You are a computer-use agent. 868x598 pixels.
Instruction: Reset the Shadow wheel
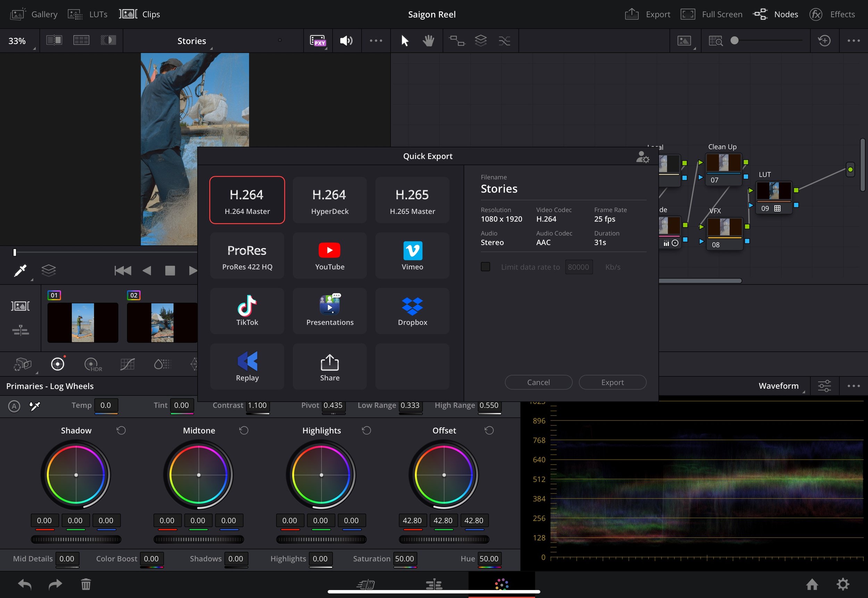coord(120,431)
